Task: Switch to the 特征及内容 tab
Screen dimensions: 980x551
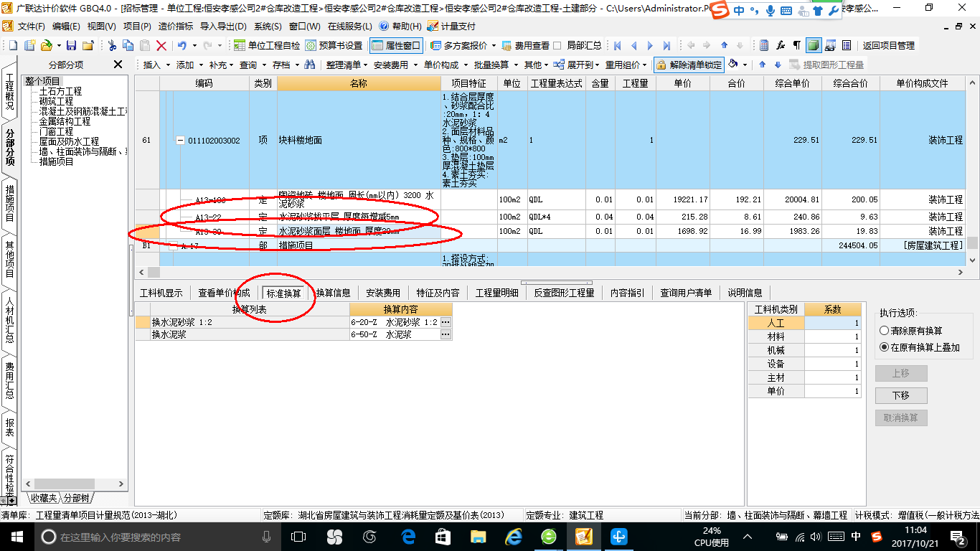Action: coord(438,293)
